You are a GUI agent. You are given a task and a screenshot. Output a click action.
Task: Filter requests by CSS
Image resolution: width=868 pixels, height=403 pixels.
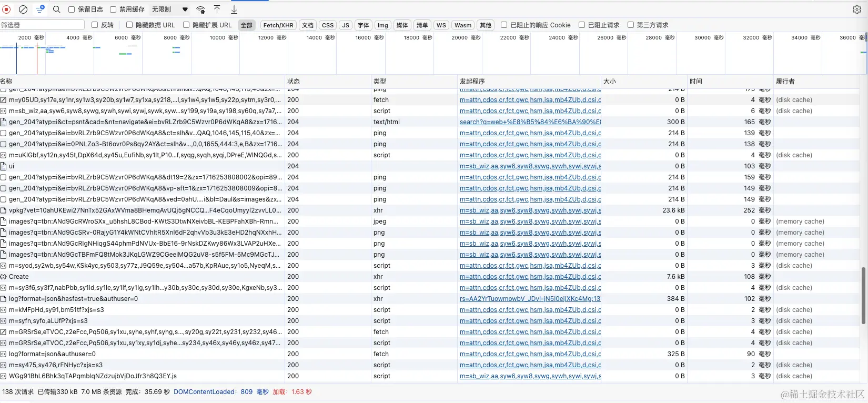328,25
